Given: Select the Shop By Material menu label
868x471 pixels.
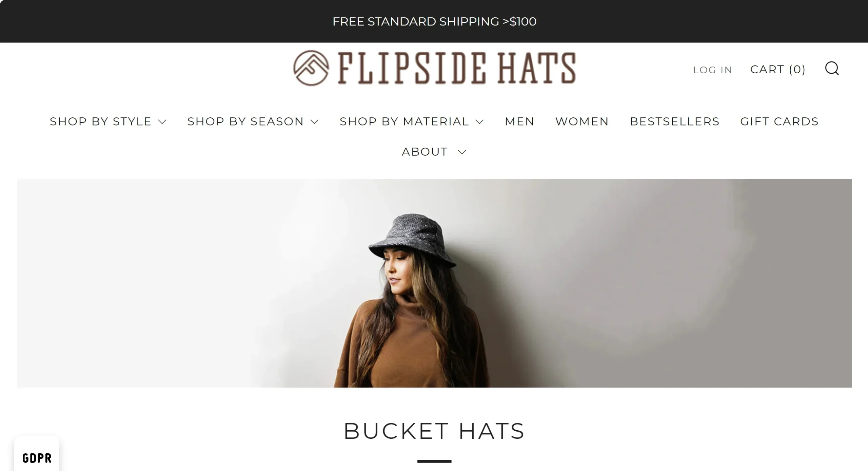Looking at the screenshot, I should [404, 121].
